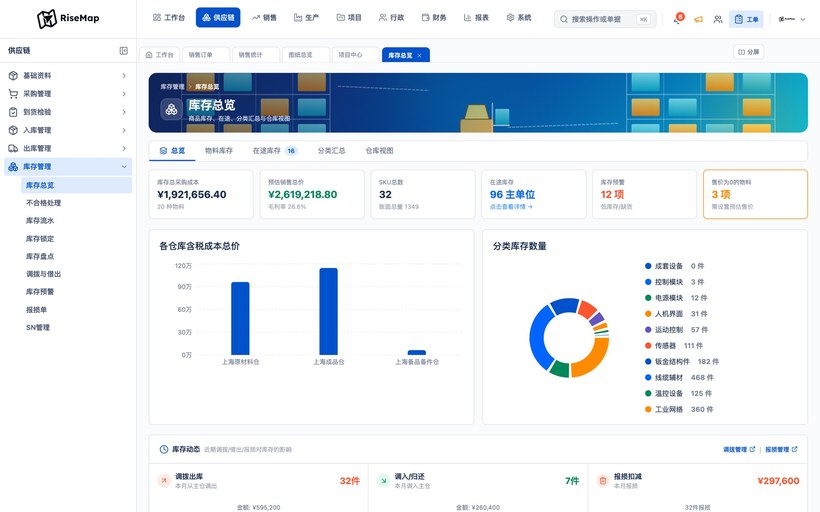
Task: Open the 财务 top navigation menu
Action: [x=434, y=18]
